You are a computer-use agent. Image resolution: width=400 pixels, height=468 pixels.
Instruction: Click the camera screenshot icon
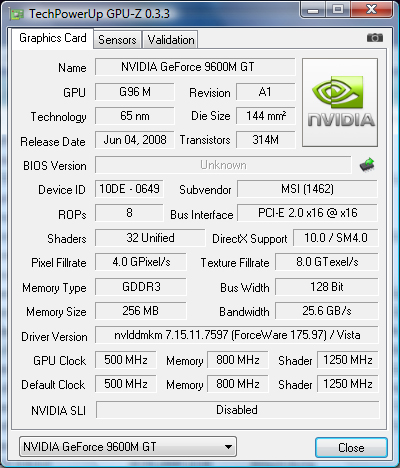coord(375,38)
